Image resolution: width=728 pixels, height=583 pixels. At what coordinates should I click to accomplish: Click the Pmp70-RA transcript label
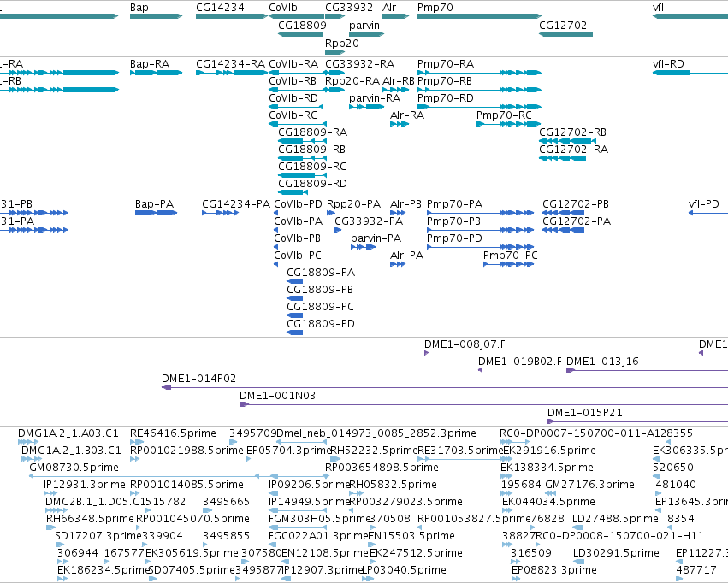(446, 64)
